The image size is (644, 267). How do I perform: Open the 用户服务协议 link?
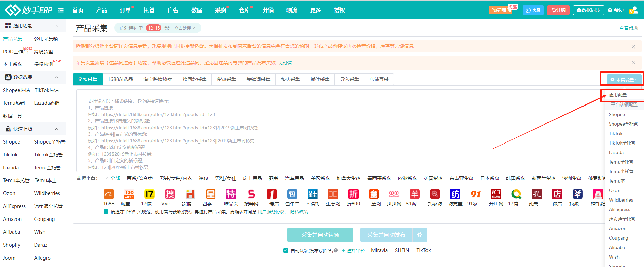coord(271,212)
